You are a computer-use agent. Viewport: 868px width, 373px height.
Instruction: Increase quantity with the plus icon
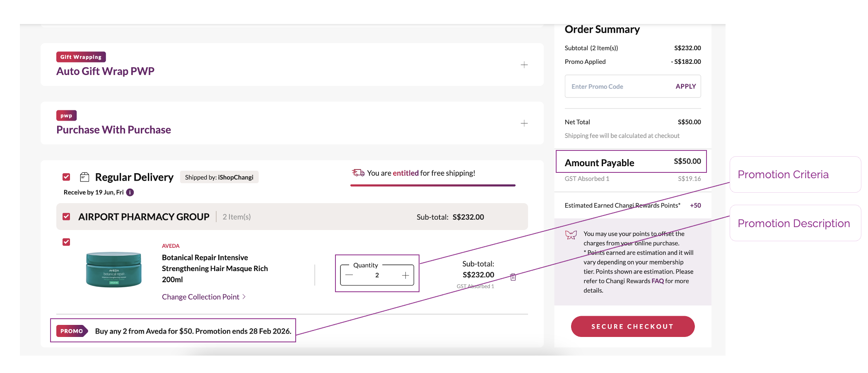(x=405, y=275)
